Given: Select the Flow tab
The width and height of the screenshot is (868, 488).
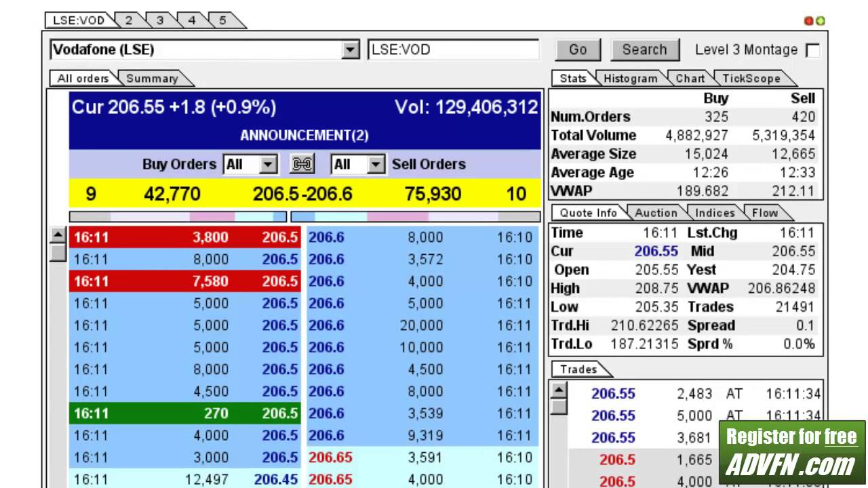Looking at the screenshot, I should 765,213.
